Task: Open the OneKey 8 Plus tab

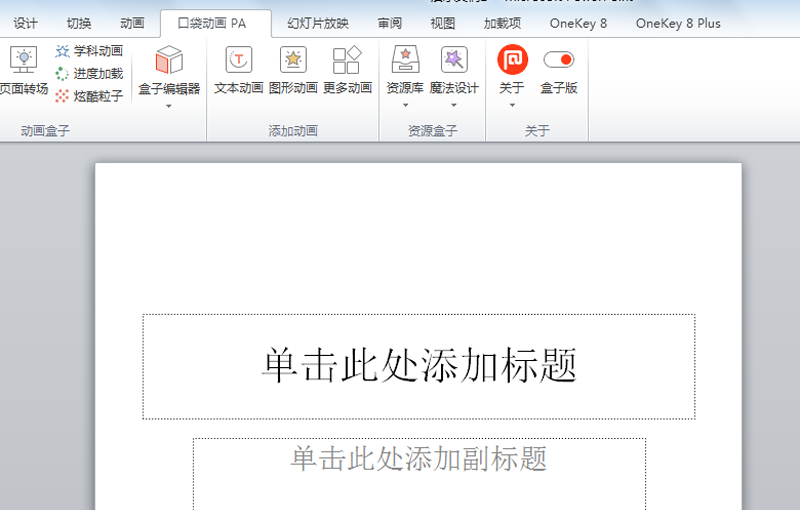Action: click(x=678, y=23)
